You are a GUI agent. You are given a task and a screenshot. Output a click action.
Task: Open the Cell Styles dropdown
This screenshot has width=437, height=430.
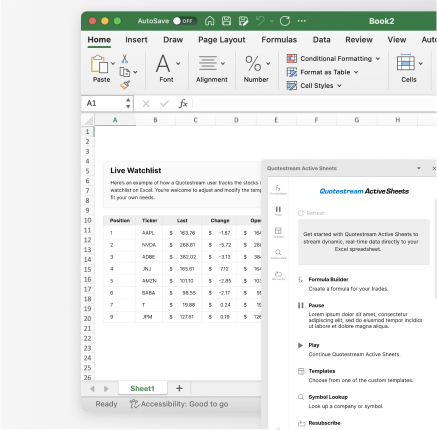(314, 86)
